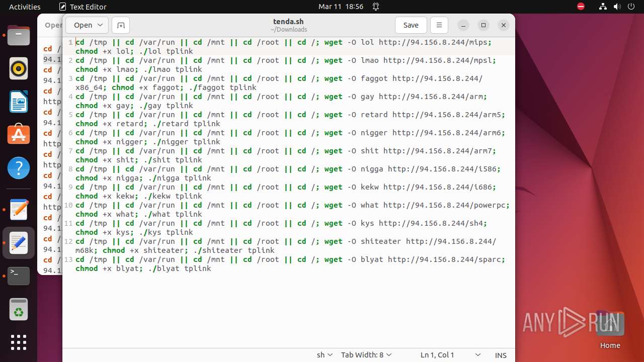Open the Mar 11 18:56 clock menu

pyautogui.click(x=341, y=7)
